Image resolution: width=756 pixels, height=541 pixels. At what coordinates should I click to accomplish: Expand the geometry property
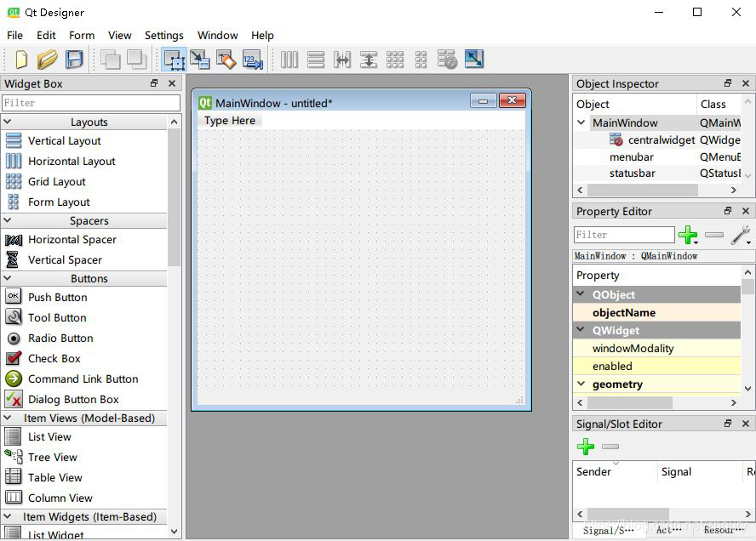pyautogui.click(x=581, y=384)
